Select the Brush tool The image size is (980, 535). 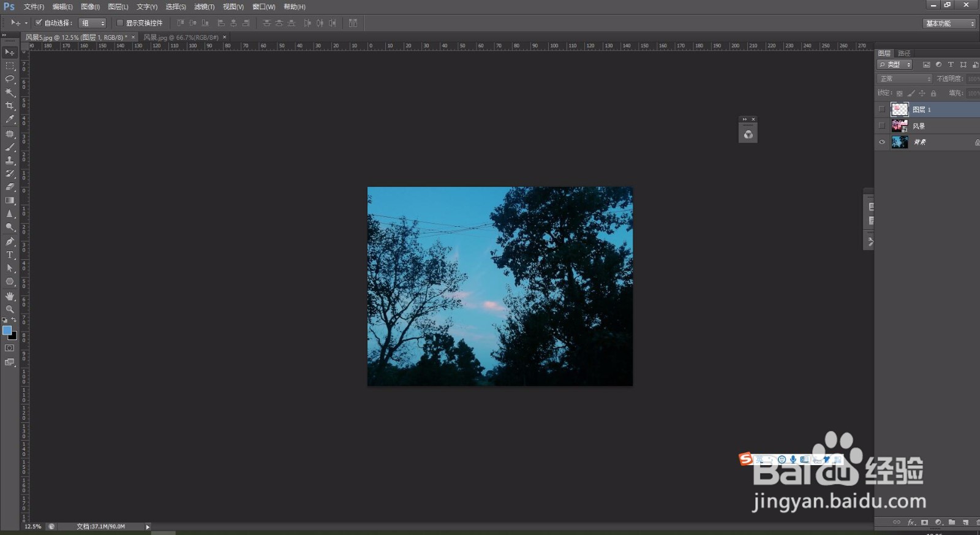[9, 147]
